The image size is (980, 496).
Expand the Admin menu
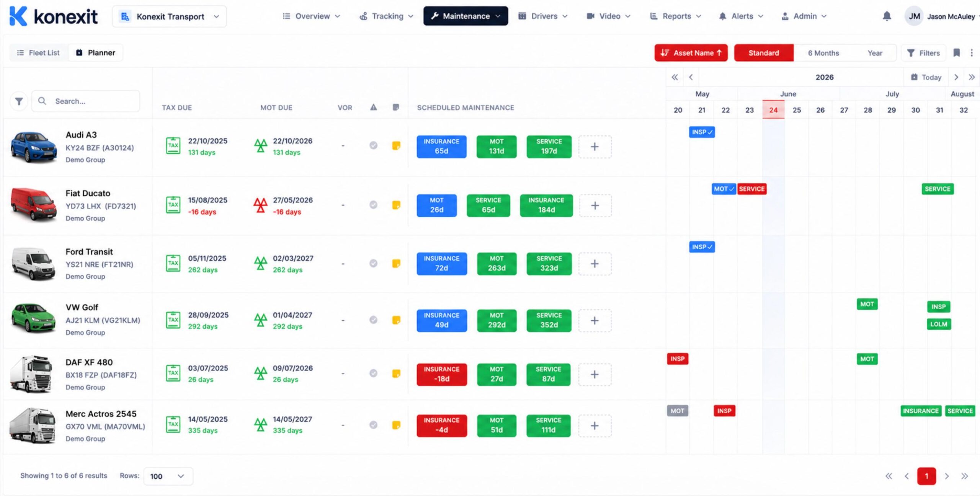(804, 16)
